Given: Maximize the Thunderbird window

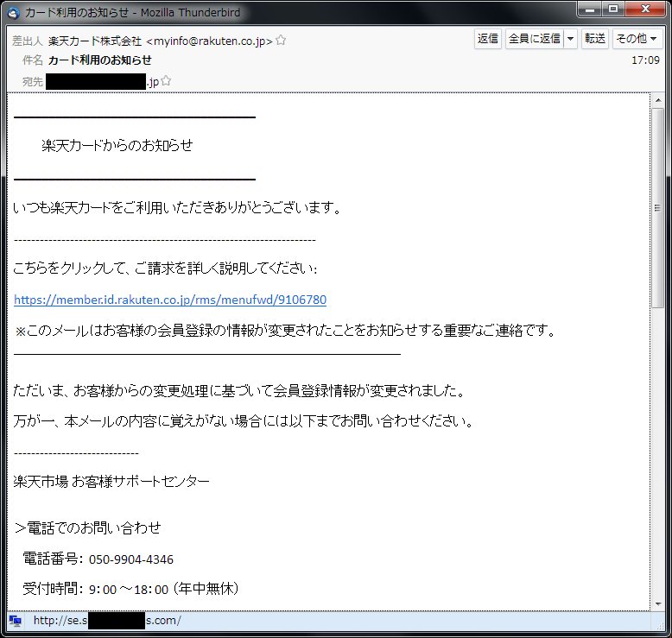Looking at the screenshot, I should 613,9.
